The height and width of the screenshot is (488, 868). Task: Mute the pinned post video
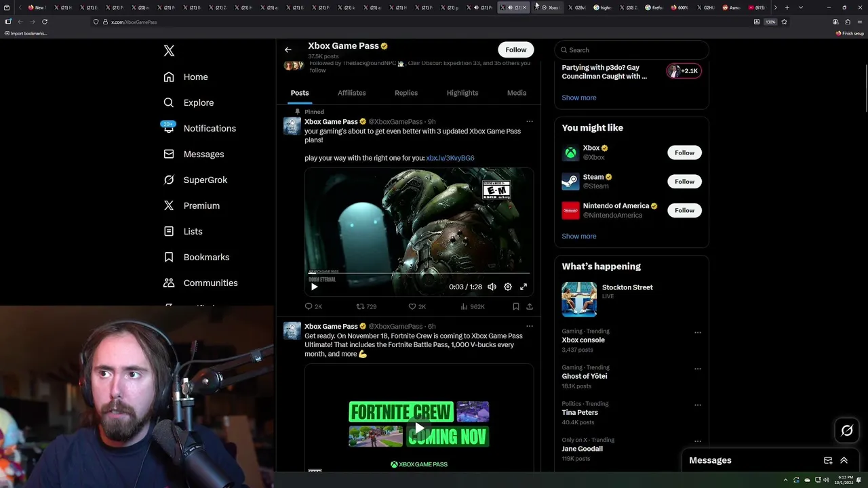[492, 287]
